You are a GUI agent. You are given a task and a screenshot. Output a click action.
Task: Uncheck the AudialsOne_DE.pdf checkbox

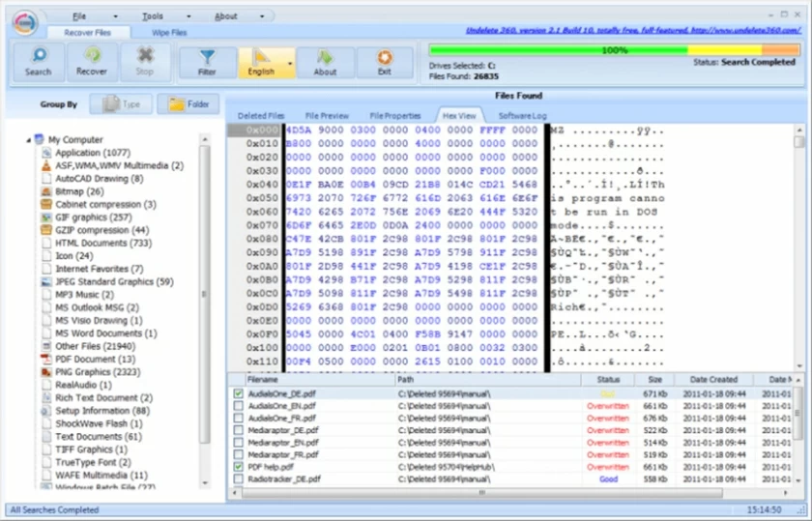238,393
